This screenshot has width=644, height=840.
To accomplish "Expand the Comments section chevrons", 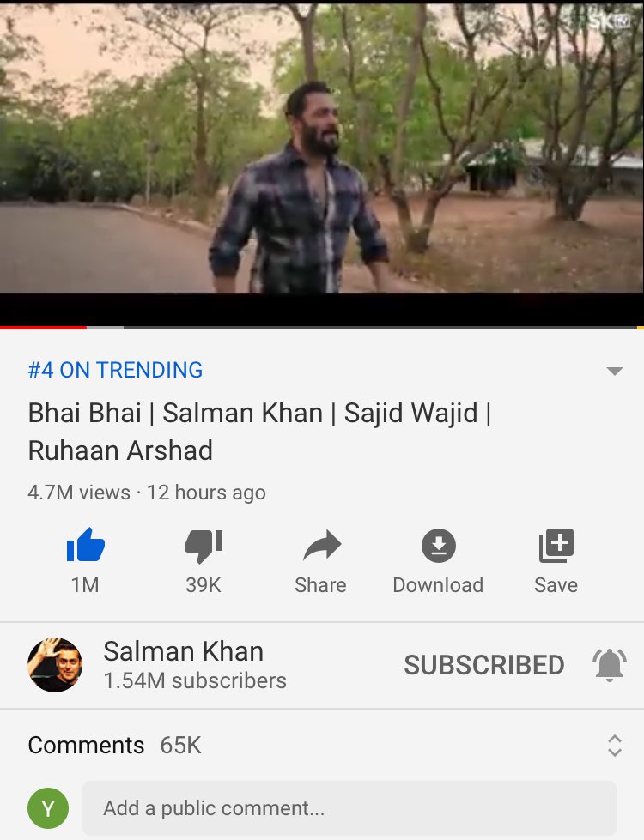I will tap(615, 745).
